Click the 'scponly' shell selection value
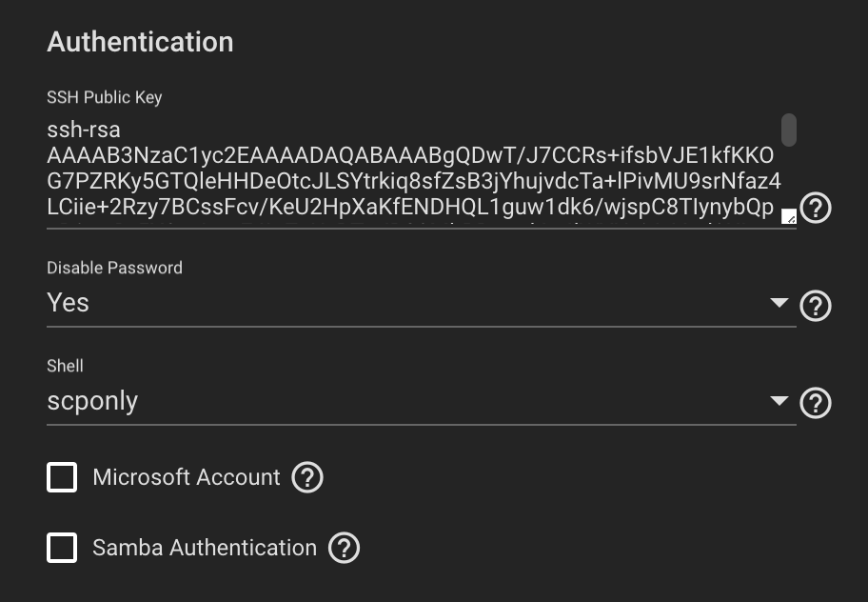The width and height of the screenshot is (868, 602). click(x=92, y=401)
